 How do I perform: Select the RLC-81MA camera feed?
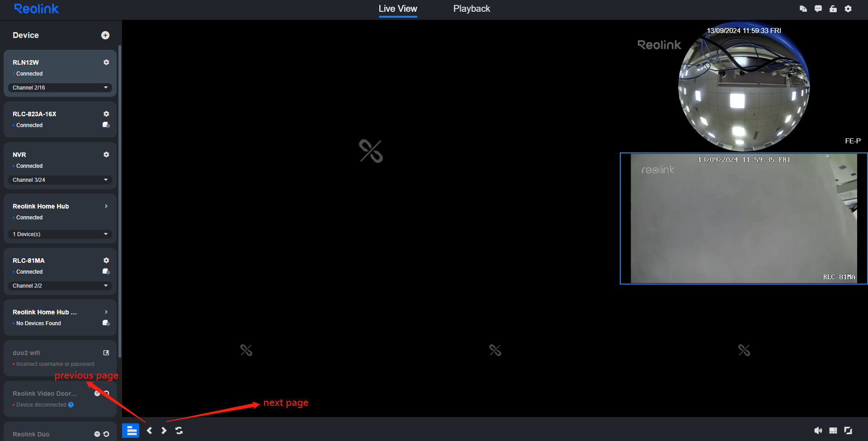pyautogui.click(x=744, y=218)
